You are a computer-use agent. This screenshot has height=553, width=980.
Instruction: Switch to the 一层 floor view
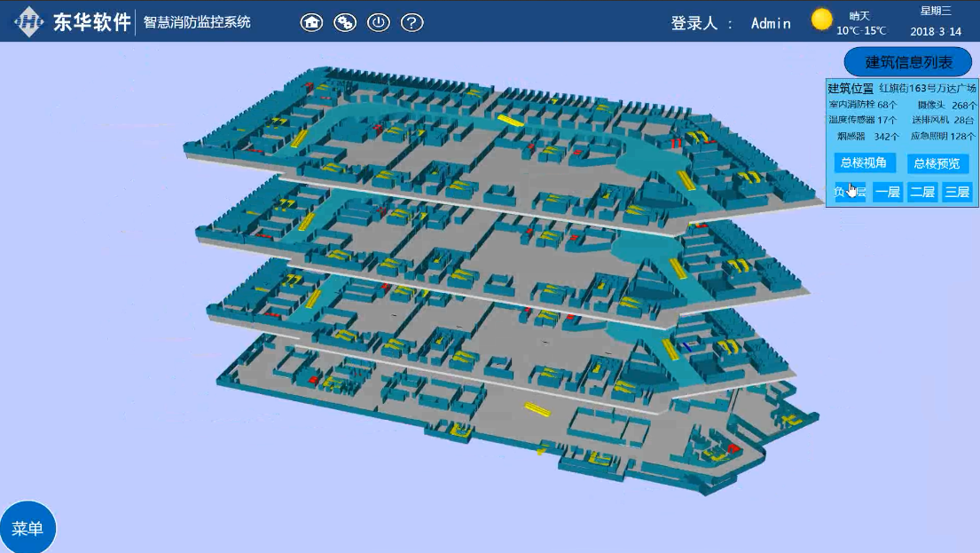[x=887, y=192]
